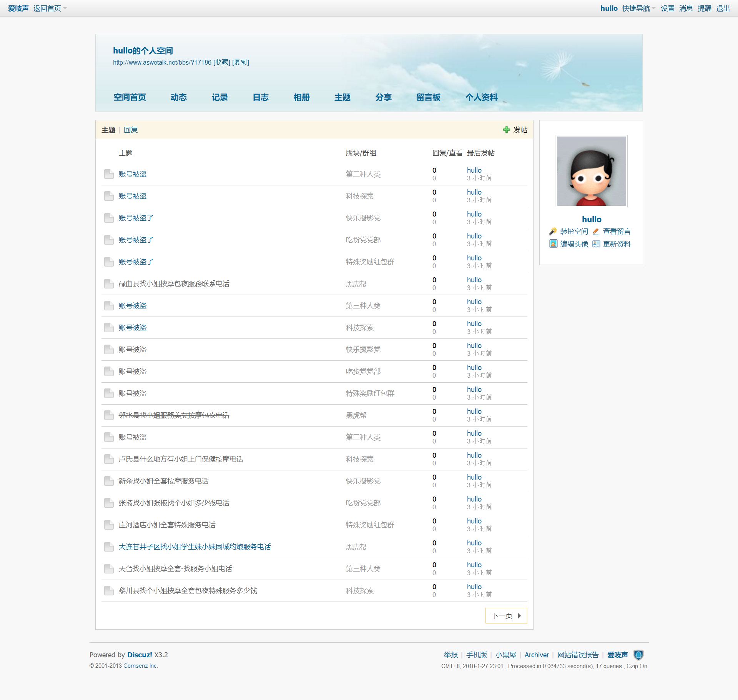The height and width of the screenshot is (700, 738).
Task: Click the arrow icon on the 下一页 button
Action: click(x=519, y=616)
